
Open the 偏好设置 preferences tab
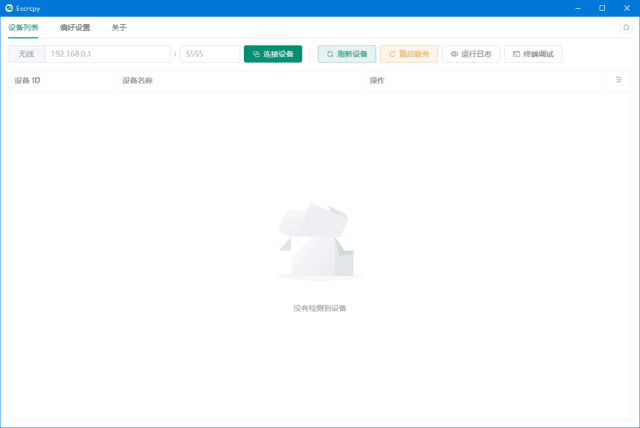click(75, 28)
